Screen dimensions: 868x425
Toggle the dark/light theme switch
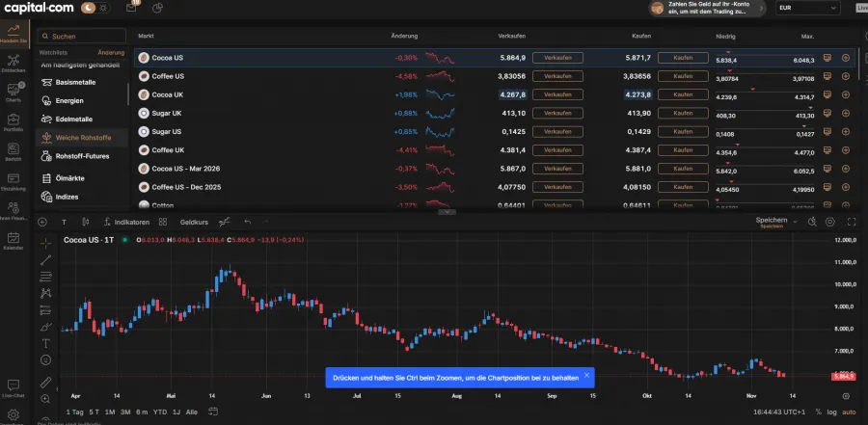pyautogui.click(x=95, y=8)
